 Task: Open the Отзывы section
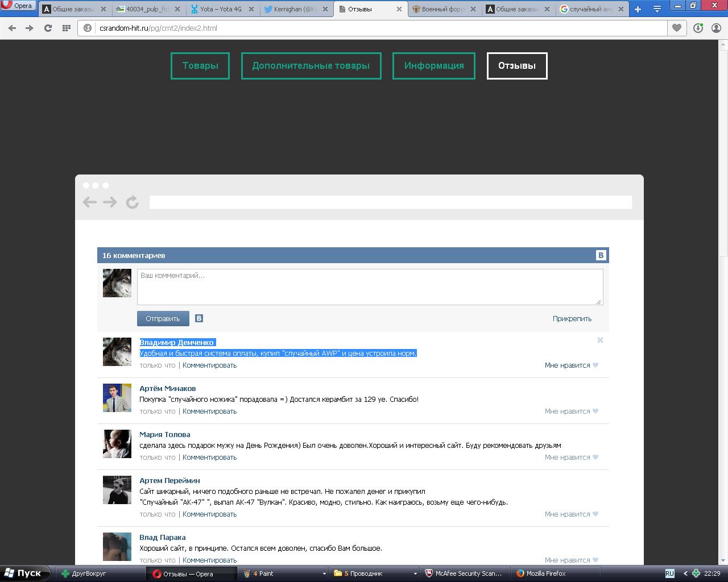pyautogui.click(x=517, y=66)
